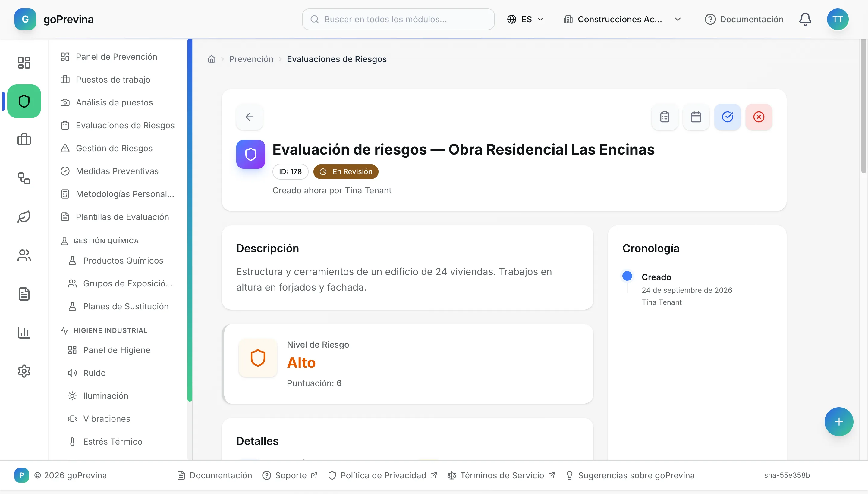The image size is (868, 494).
Task: Click the Documentación link in the top bar
Action: [744, 19]
